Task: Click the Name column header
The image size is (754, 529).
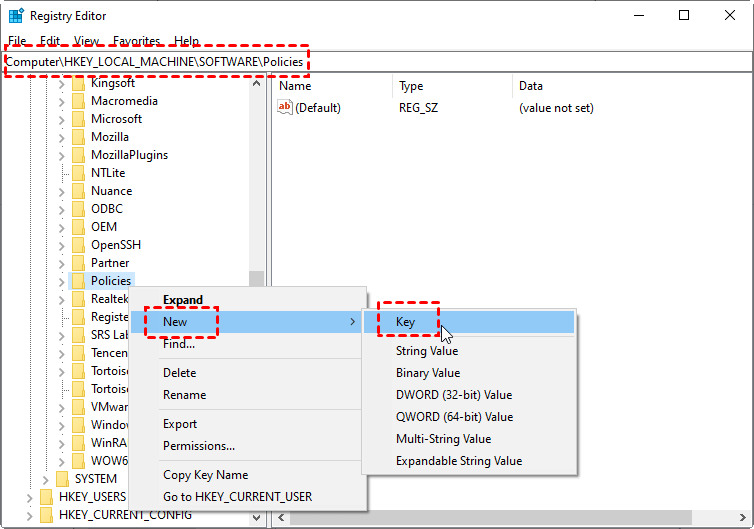Action: tap(295, 86)
